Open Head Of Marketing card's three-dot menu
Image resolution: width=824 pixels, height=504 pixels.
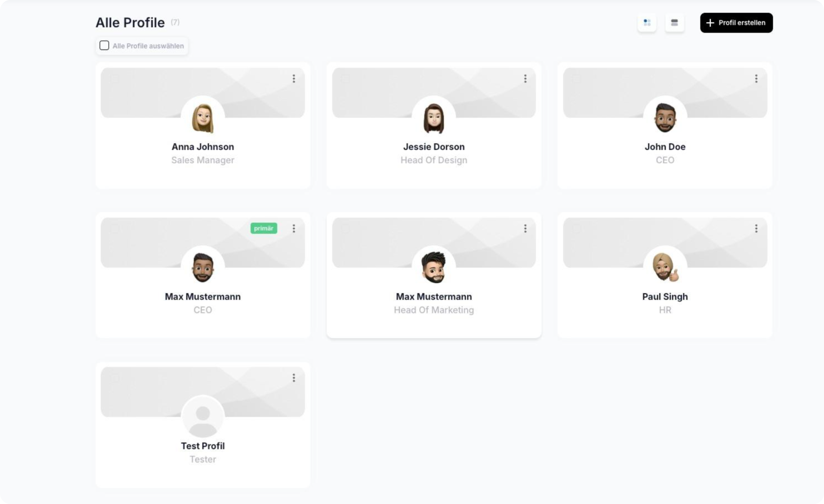coord(525,228)
